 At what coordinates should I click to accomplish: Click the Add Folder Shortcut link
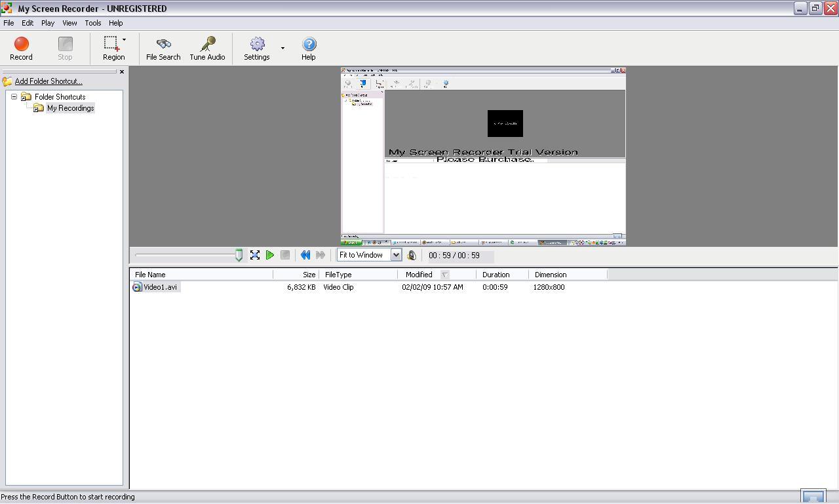pyautogui.click(x=47, y=81)
